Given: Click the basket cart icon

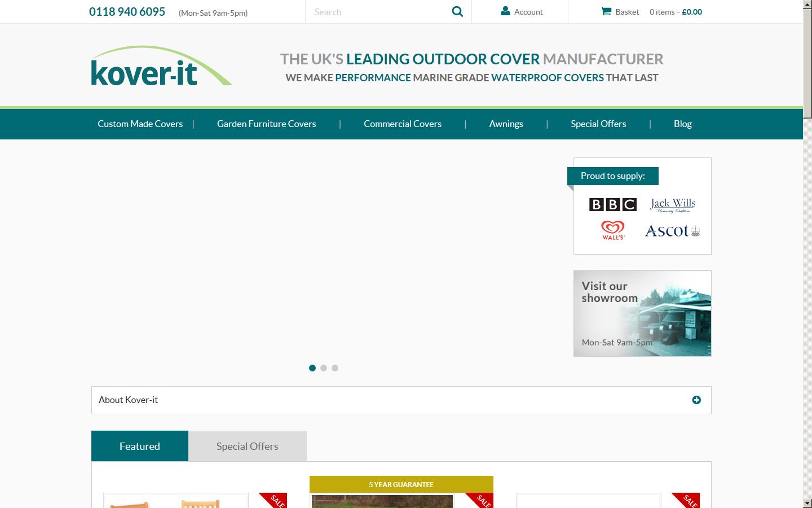Looking at the screenshot, I should [x=606, y=11].
